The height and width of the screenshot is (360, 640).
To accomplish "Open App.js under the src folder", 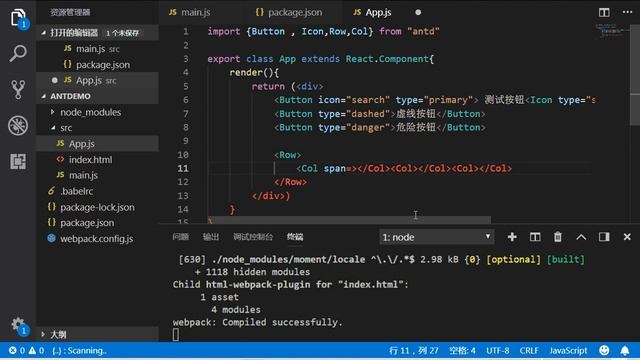I will point(98,144).
